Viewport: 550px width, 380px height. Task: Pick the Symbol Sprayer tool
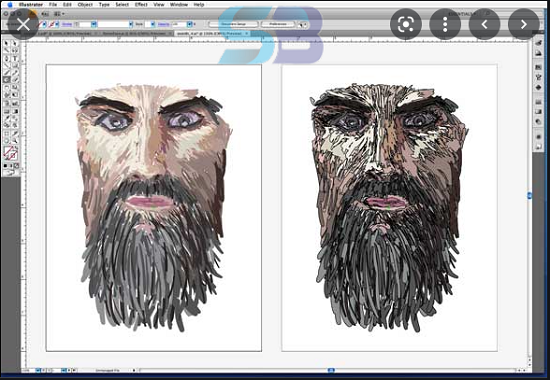coord(6,103)
